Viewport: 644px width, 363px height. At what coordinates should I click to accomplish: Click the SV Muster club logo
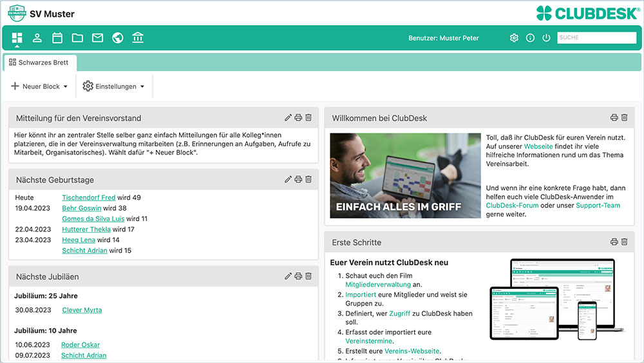coord(17,13)
